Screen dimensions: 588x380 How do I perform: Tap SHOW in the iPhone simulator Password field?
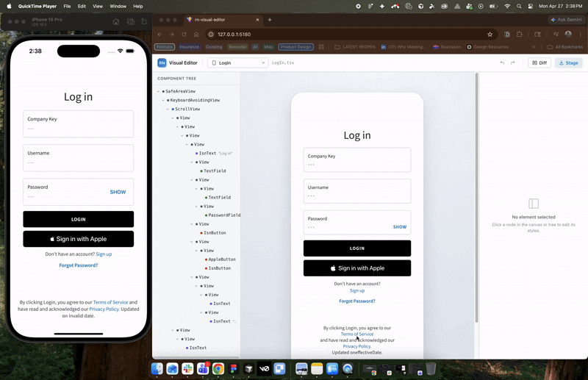coord(118,192)
